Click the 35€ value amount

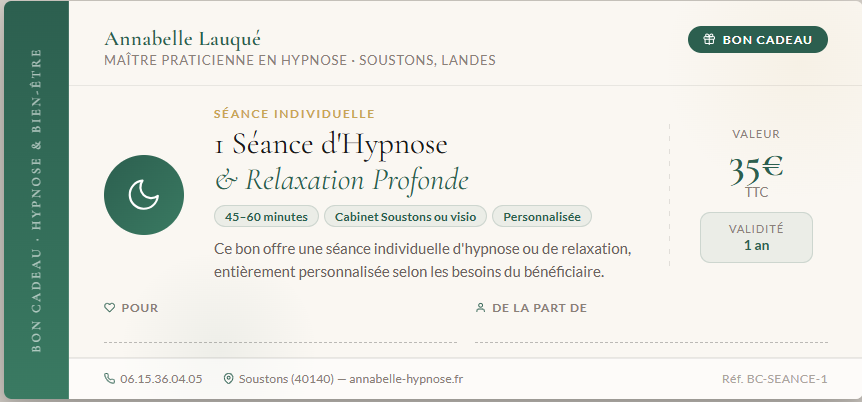pyautogui.click(x=756, y=166)
